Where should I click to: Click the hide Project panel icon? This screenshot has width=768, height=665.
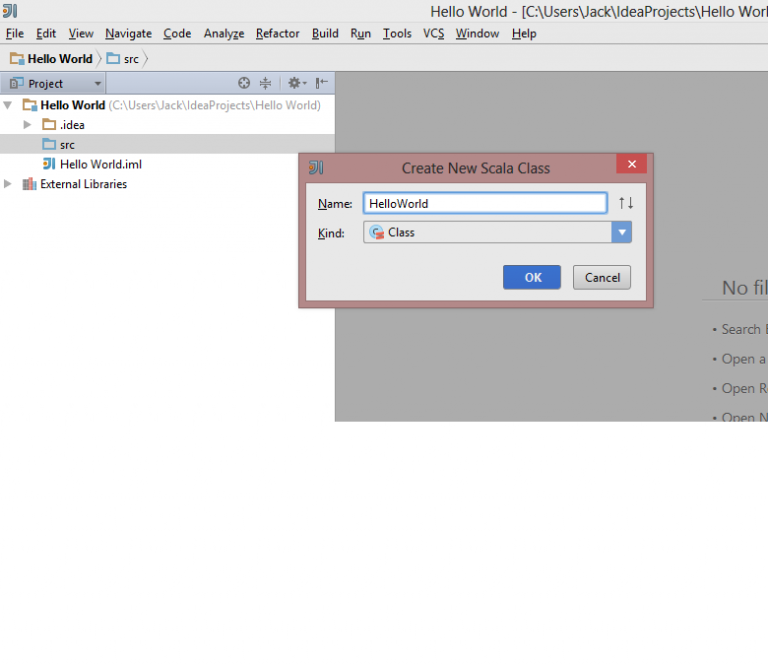click(321, 84)
